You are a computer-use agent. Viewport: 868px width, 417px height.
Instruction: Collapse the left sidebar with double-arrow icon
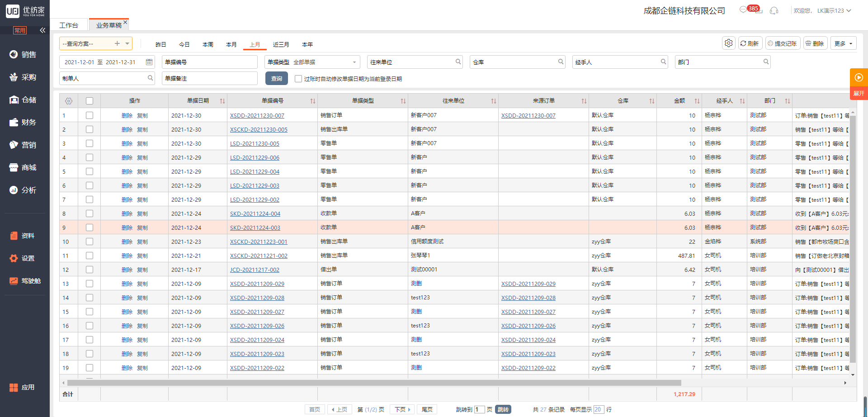(42, 30)
